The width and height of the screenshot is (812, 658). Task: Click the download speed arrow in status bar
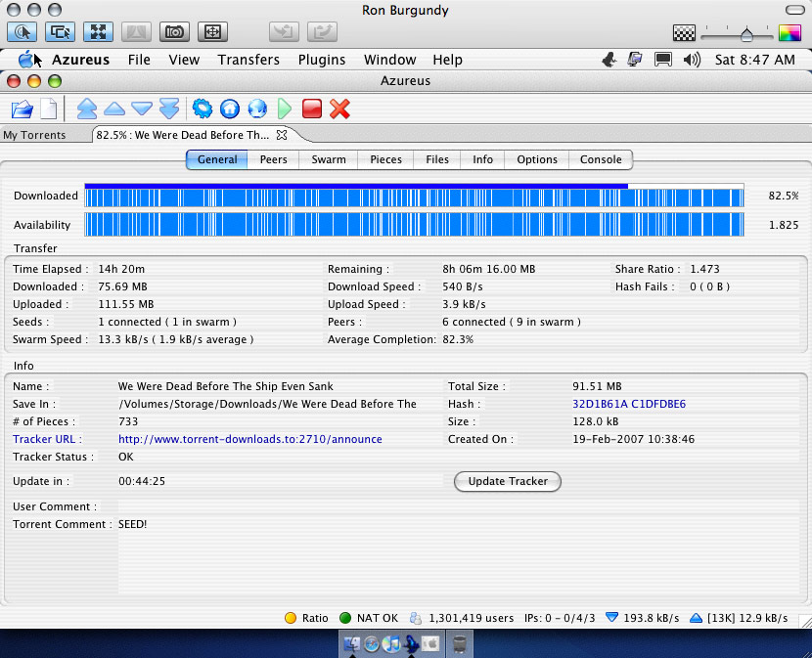612,618
